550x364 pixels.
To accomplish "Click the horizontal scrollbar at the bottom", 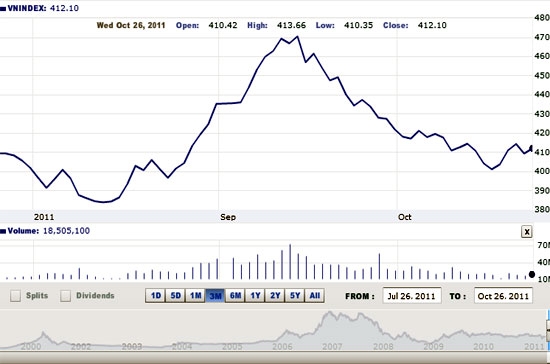I will (274, 357).
